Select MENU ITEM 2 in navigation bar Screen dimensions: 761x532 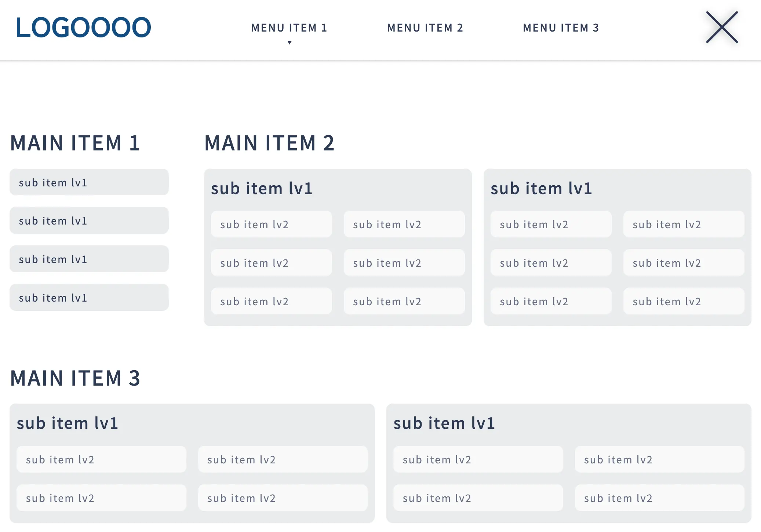tap(425, 28)
